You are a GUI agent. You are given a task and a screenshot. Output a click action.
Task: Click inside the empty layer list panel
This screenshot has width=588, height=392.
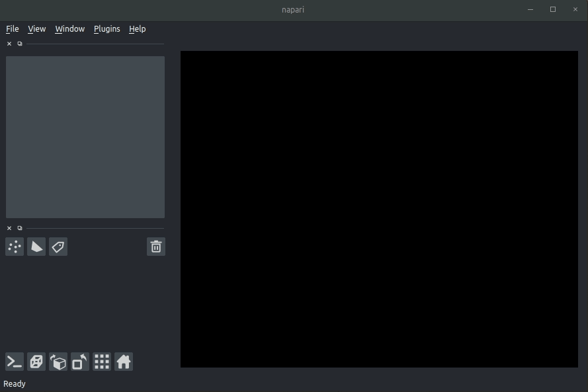coord(85,137)
